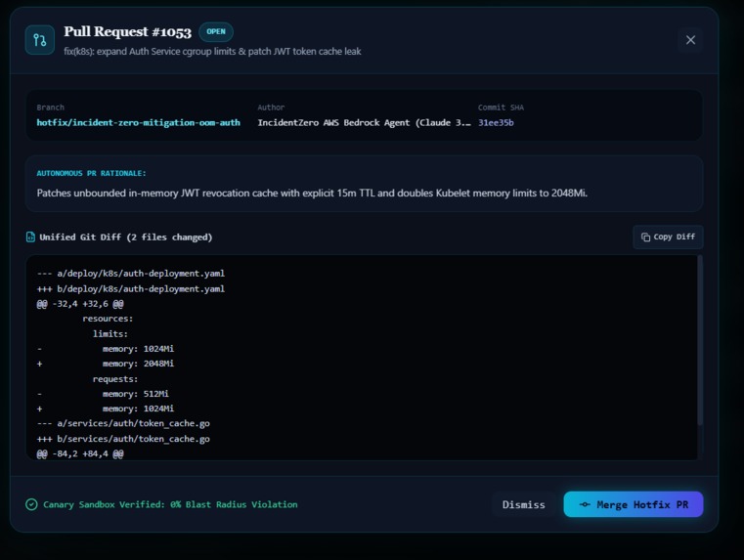The height and width of the screenshot is (560, 744).
Task: Merge the hotfix PR
Action: click(x=633, y=504)
